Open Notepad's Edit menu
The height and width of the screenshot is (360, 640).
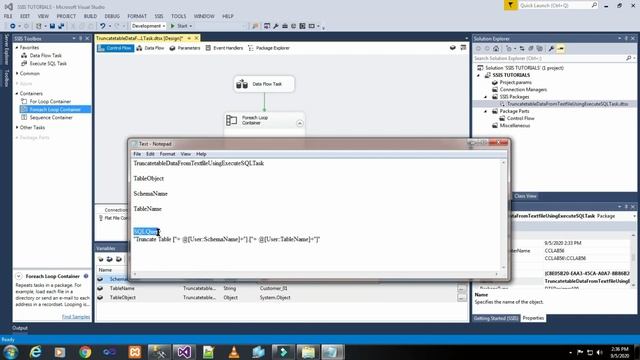click(150, 154)
